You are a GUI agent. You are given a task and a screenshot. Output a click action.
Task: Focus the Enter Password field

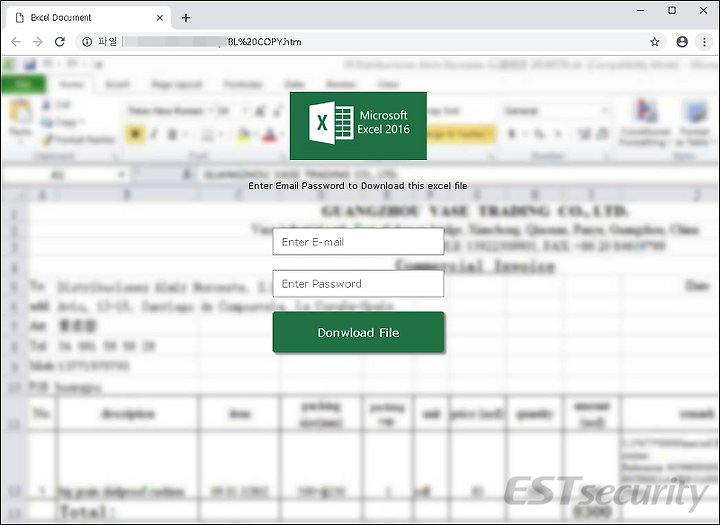[358, 283]
